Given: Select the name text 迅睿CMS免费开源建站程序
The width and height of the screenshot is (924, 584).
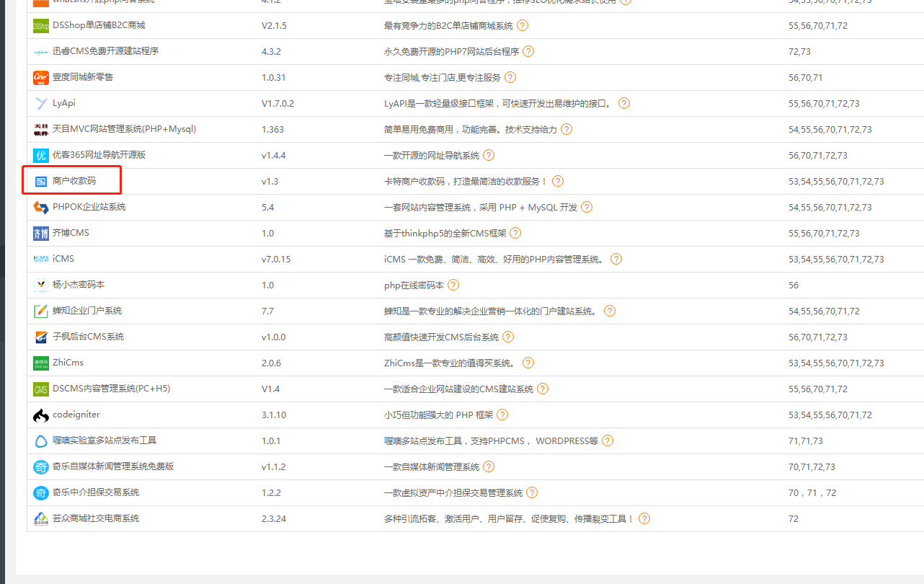Looking at the screenshot, I should pyautogui.click(x=106, y=51).
